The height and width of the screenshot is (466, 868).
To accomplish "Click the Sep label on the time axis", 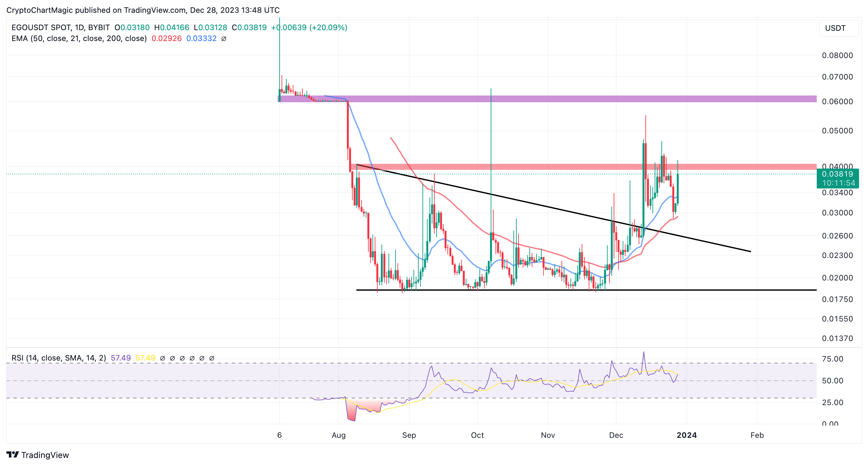I will 409,435.
